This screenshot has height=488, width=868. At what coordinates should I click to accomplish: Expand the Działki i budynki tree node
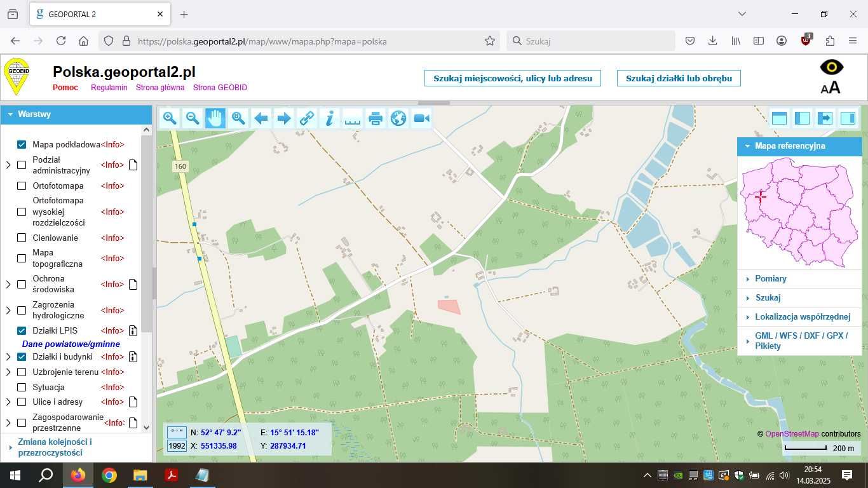8,356
